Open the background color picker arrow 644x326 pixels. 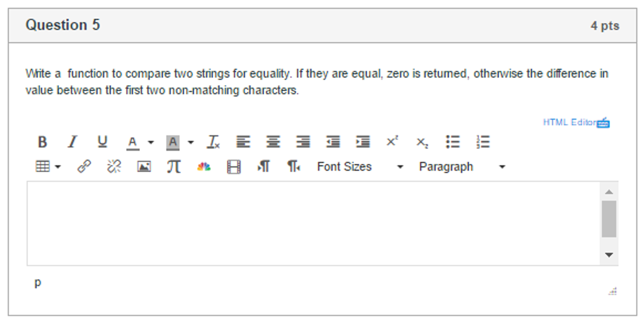(190, 142)
